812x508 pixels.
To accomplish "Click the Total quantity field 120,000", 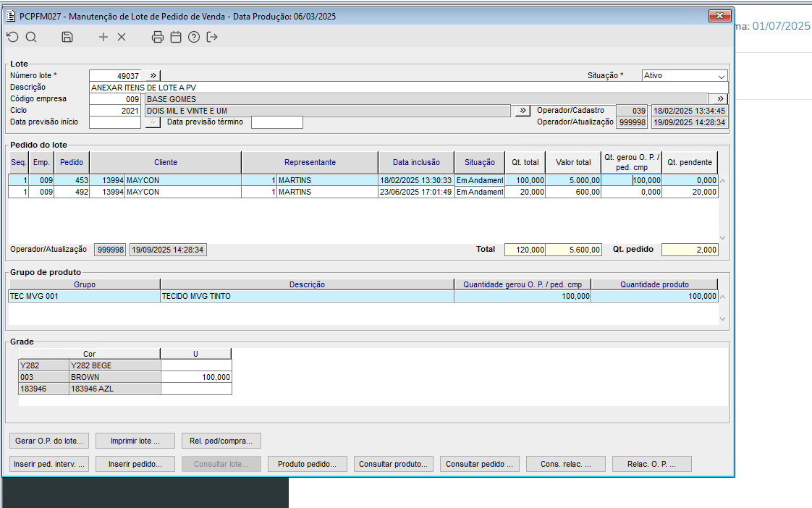I will [525, 250].
